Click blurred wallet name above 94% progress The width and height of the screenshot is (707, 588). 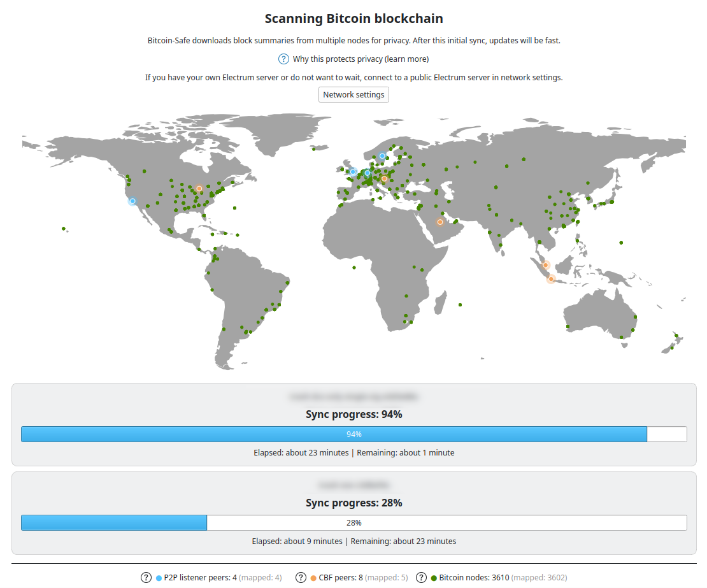tap(354, 397)
